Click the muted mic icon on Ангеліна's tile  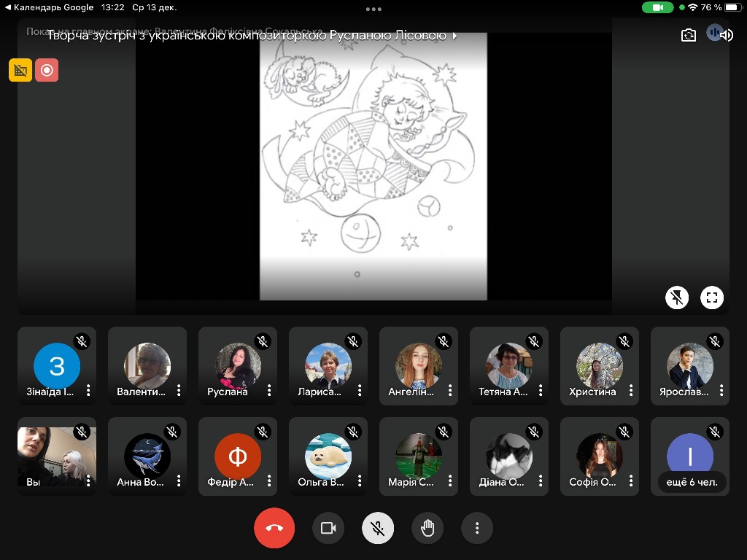point(444,341)
